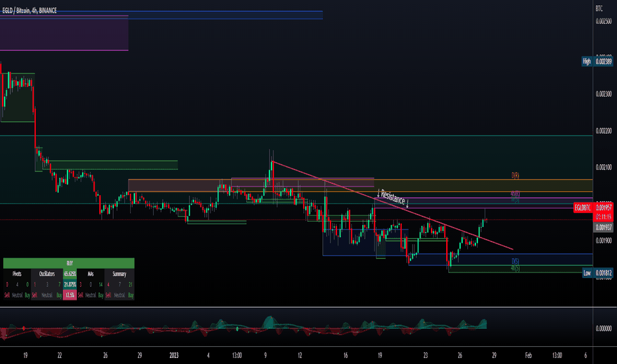Click the 14 buy count under MAs
Image resolution: width=617 pixels, height=364 pixels.
pyautogui.click(x=101, y=285)
